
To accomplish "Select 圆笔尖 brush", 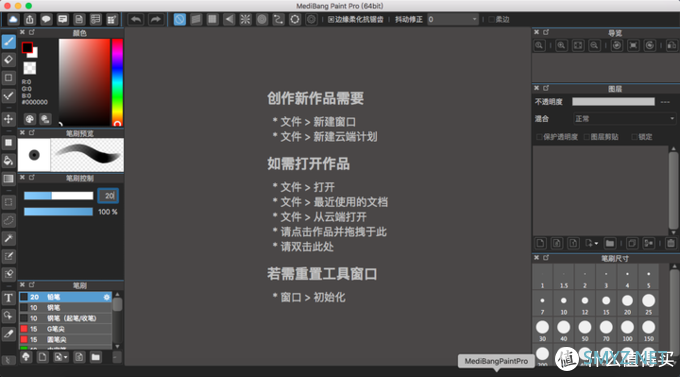I will 65,340.
